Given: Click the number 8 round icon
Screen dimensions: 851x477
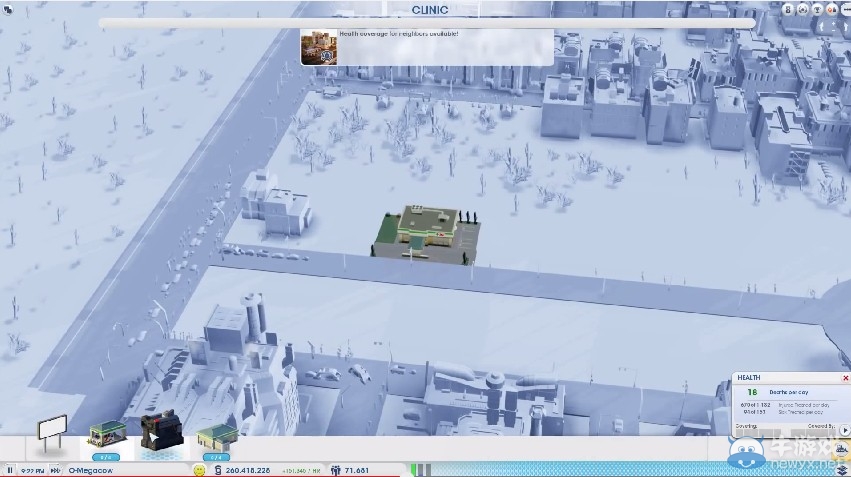Looking at the screenshot, I should pos(788,10).
